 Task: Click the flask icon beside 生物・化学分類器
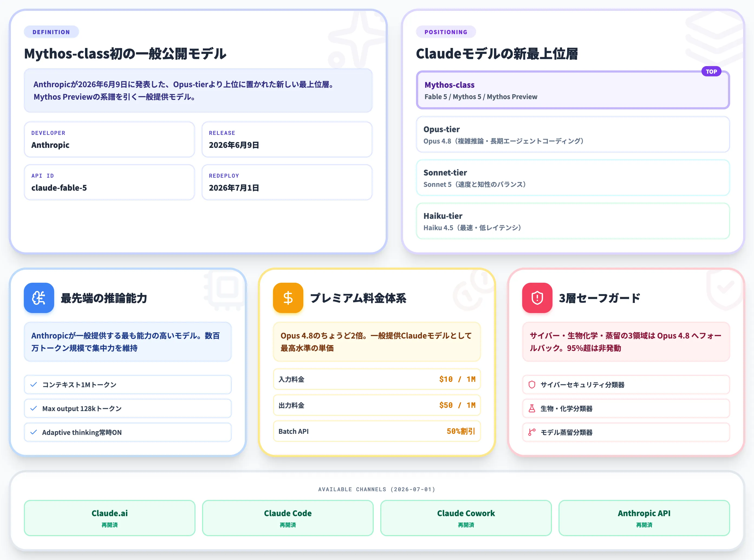click(532, 408)
